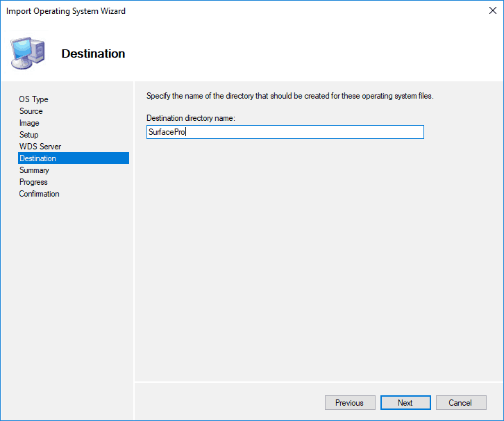This screenshot has width=504, height=421.
Task: Jump to the WDS Server step
Action: click(x=40, y=147)
